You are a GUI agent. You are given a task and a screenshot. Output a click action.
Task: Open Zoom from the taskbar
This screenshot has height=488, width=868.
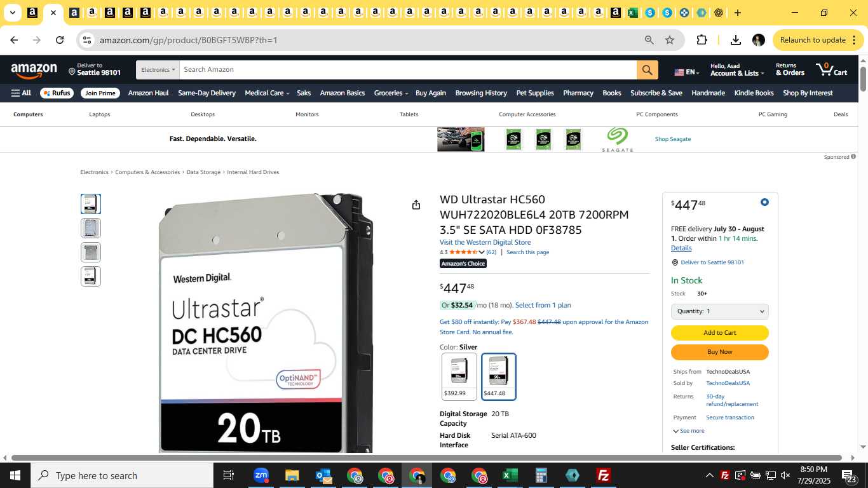click(x=261, y=475)
